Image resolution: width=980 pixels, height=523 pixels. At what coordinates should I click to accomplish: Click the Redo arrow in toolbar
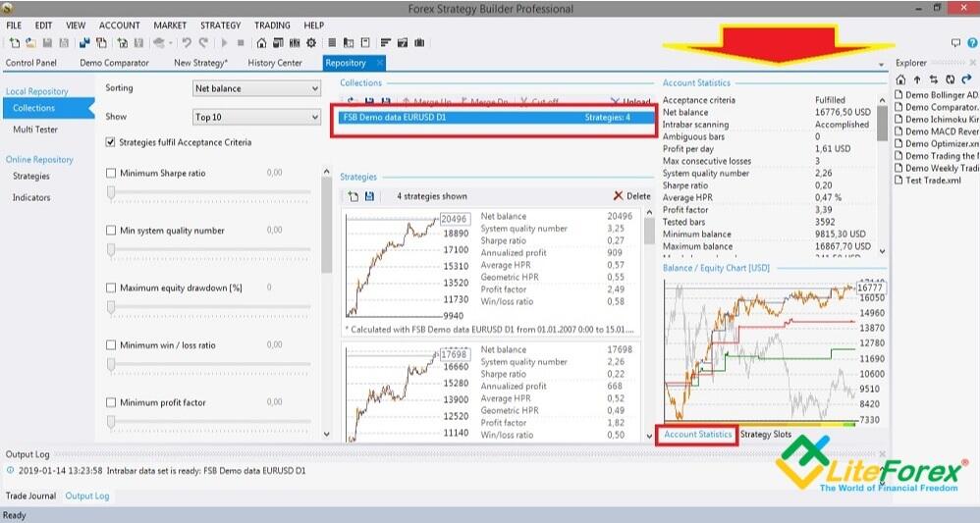pyautogui.click(x=203, y=42)
